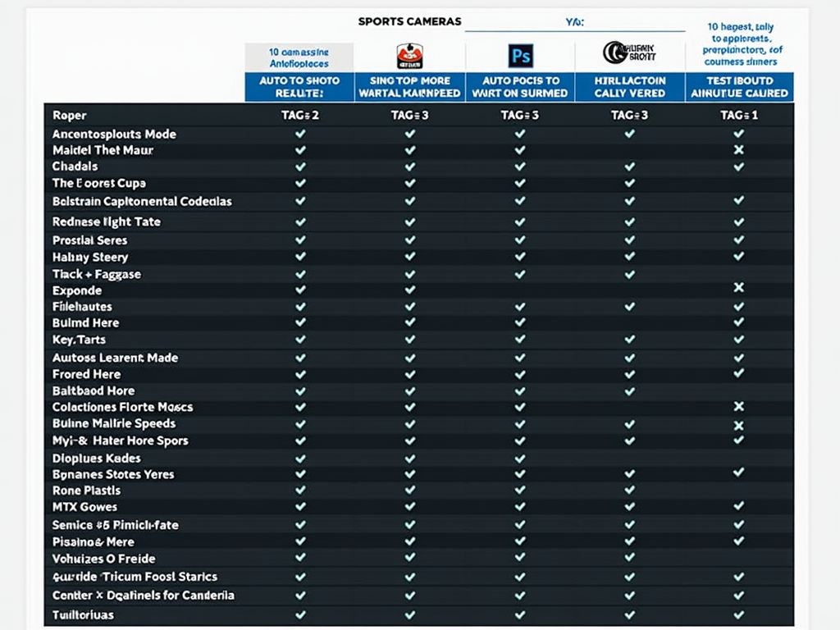Click Vohuizes O Freide checkmark under Auto To Shoto
The height and width of the screenshot is (630, 840).
[x=300, y=557]
